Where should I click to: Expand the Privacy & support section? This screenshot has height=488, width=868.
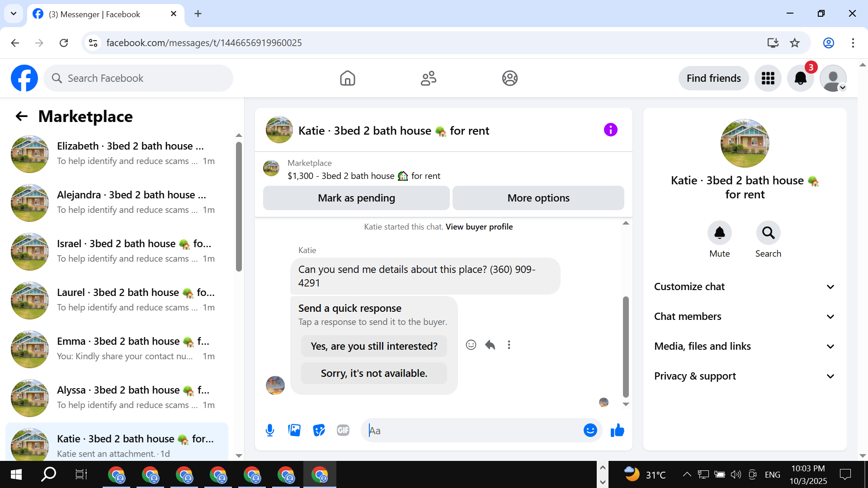click(745, 376)
